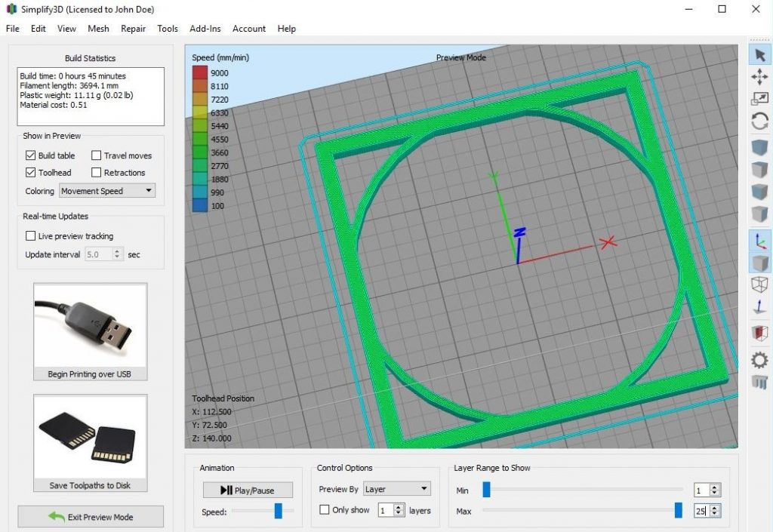Open the Add-Ins menu
The height and width of the screenshot is (532, 773).
[205, 29]
